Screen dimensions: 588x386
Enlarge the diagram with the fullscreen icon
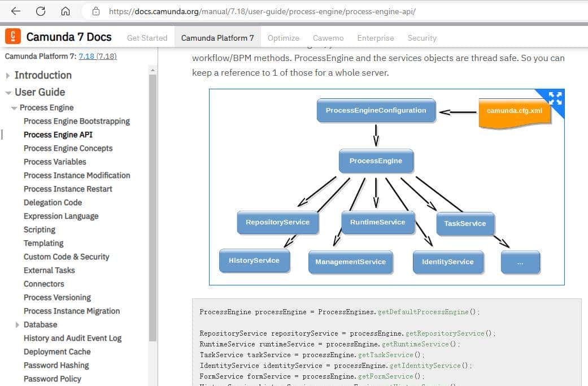(x=555, y=98)
